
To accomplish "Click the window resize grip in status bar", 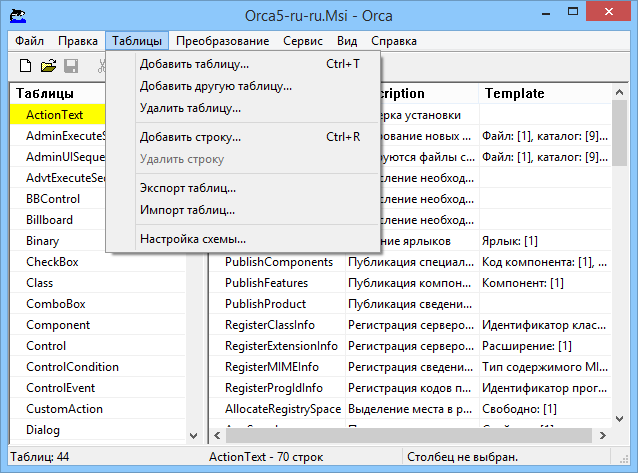I will [624, 459].
